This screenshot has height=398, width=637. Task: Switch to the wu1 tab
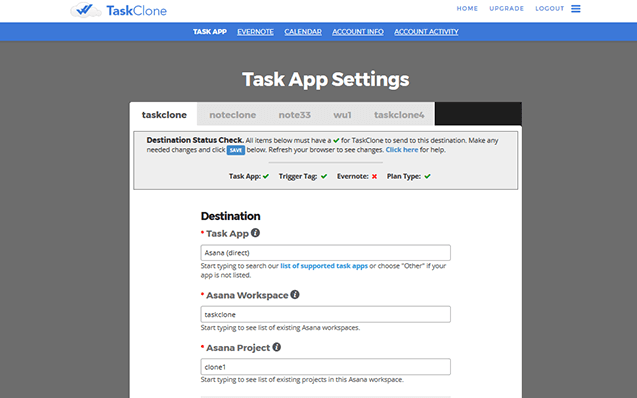pyautogui.click(x=342, y=115)
